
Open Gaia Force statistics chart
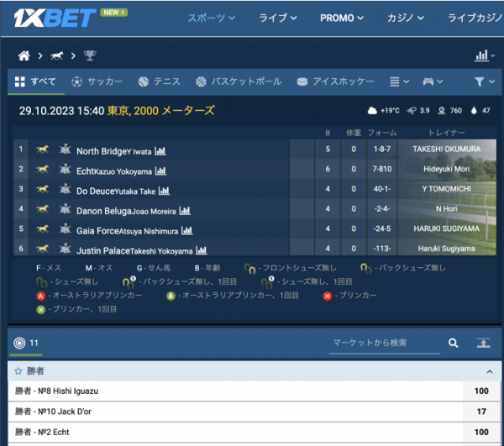[186, 231]
